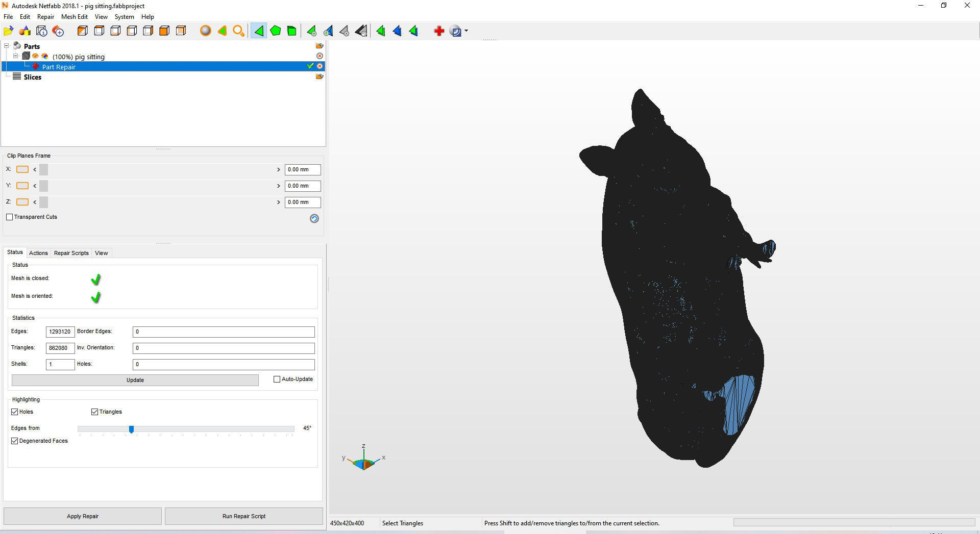This screenshot has height=534, width=980.
Task: Click the Border Edges value field
Action: coord(224,332)
